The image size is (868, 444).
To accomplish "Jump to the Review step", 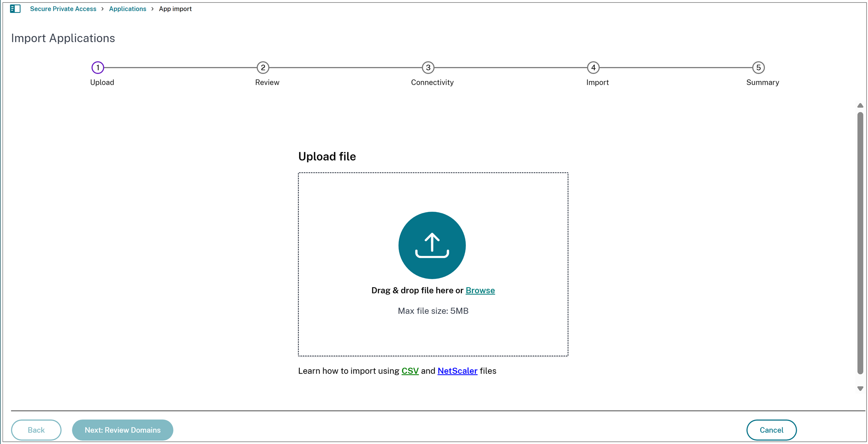I will [x=263, y=67].
